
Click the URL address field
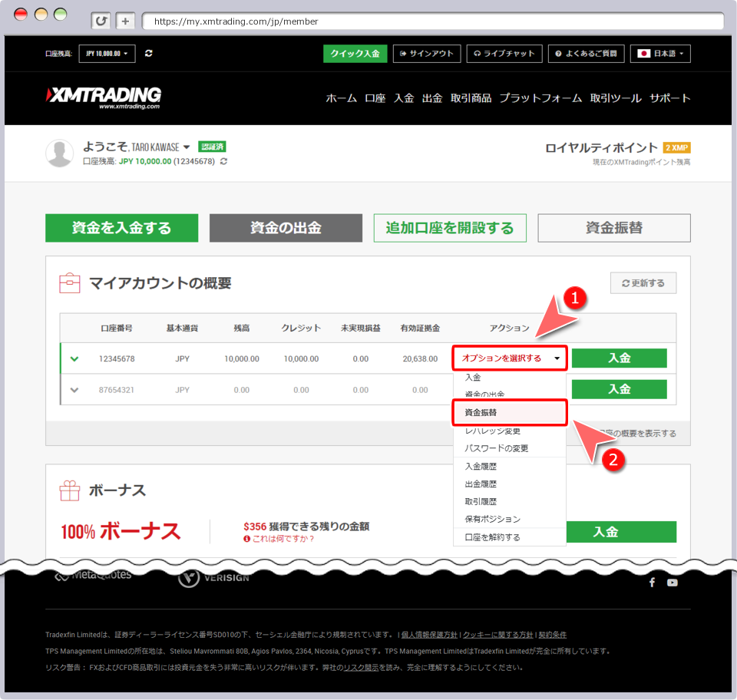[433, 21]
